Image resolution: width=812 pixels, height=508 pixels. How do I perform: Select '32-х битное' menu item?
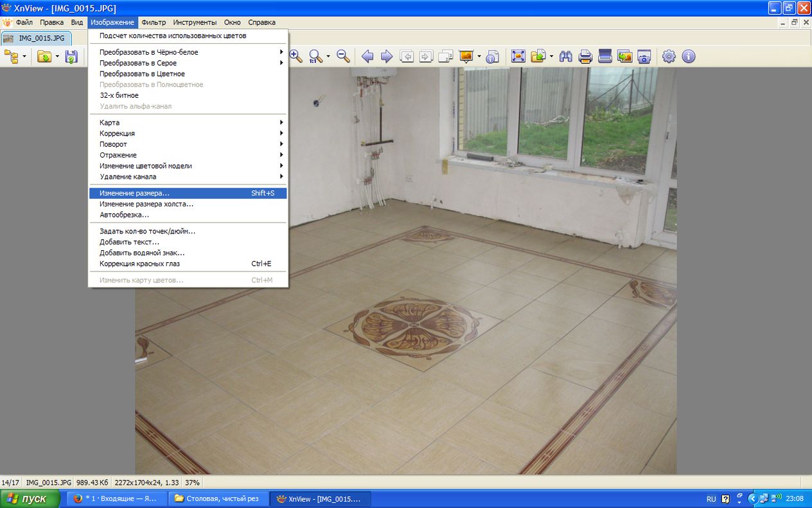click(188, 95)
